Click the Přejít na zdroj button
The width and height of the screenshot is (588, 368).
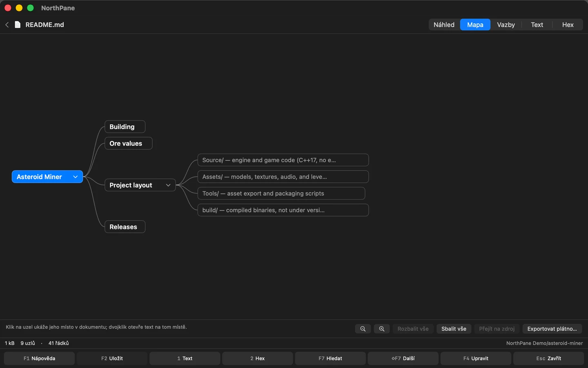(x=497, y=329)
